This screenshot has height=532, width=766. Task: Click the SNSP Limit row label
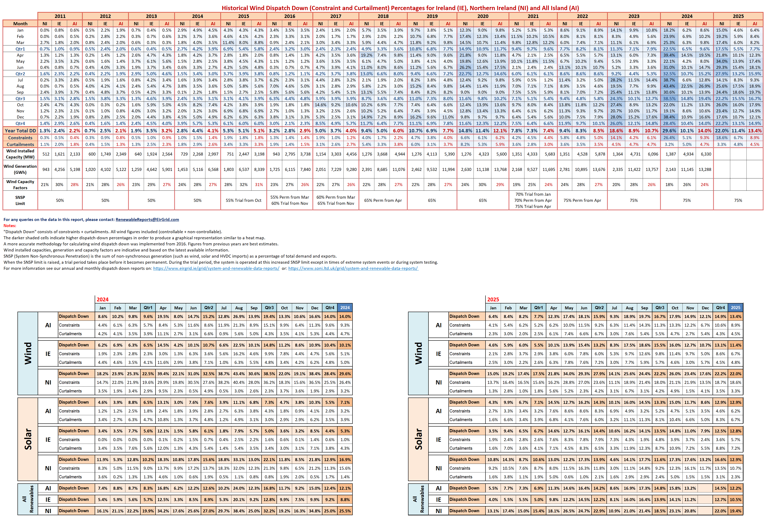20,200
